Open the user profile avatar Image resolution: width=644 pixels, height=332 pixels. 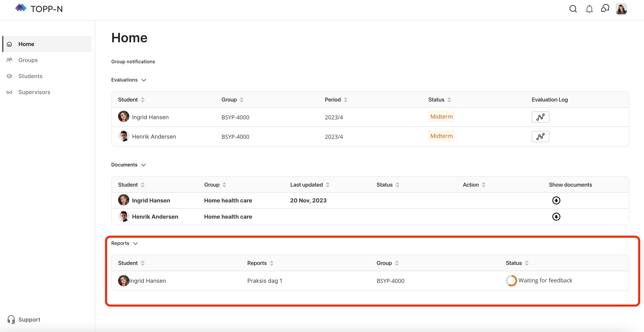pos(621,9)
